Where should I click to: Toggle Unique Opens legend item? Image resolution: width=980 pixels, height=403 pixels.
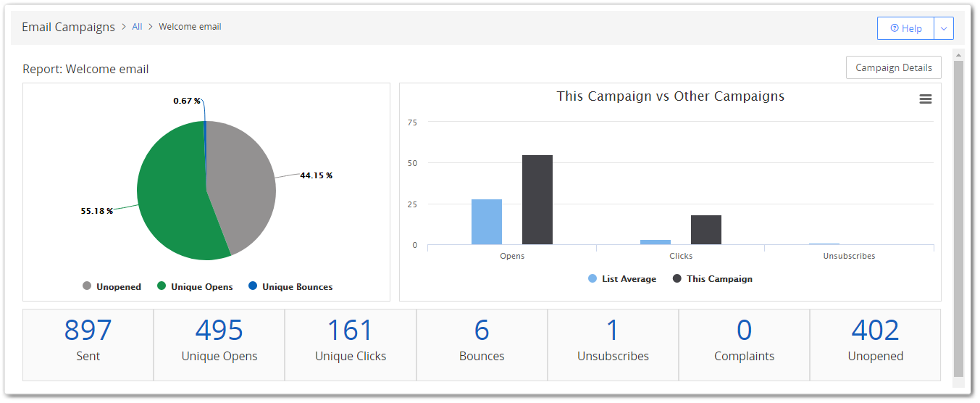pos(195,287)
